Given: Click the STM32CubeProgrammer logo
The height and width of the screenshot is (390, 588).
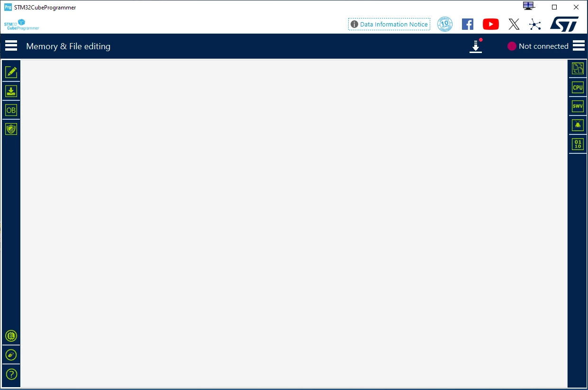Looking at the screenshot, I should [22, 25].
